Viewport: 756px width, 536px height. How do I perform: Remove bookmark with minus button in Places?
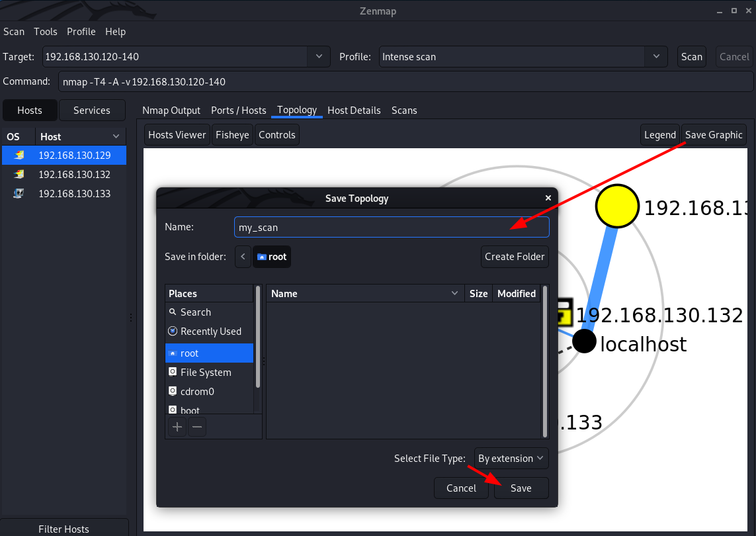pos(197,427)
